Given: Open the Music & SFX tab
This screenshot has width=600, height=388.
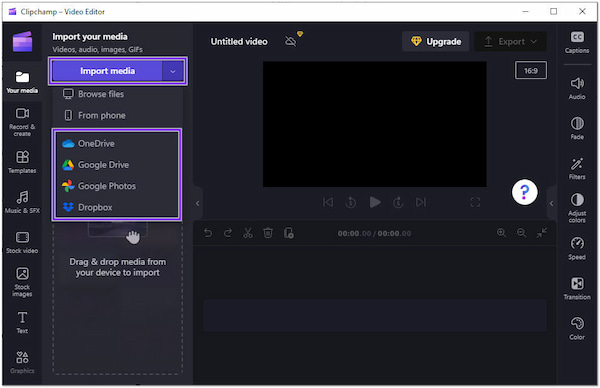Looking at the screenshot, I should coord(22,202).
